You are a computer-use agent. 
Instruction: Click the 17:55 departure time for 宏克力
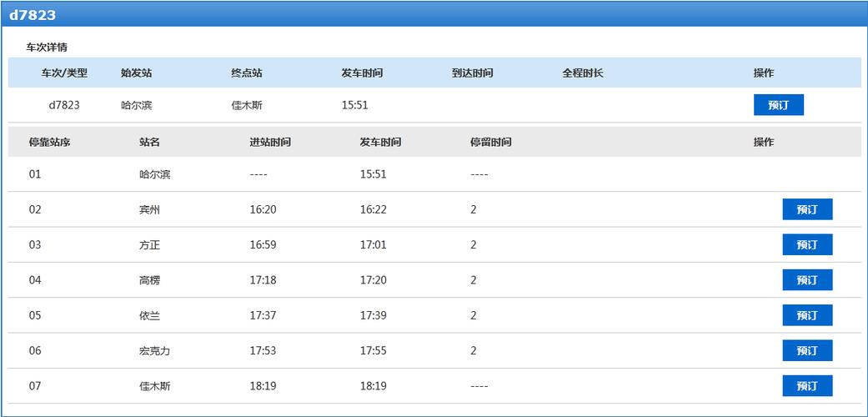[373, 351]
